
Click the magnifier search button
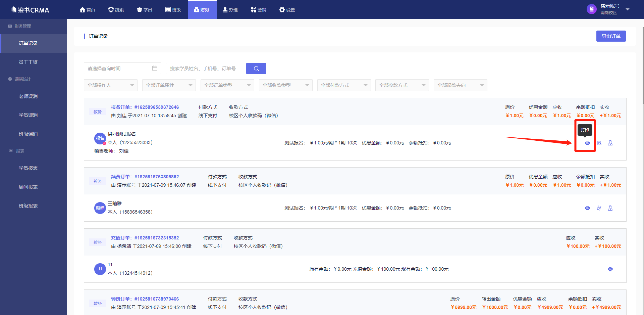(x=256, y=69)
